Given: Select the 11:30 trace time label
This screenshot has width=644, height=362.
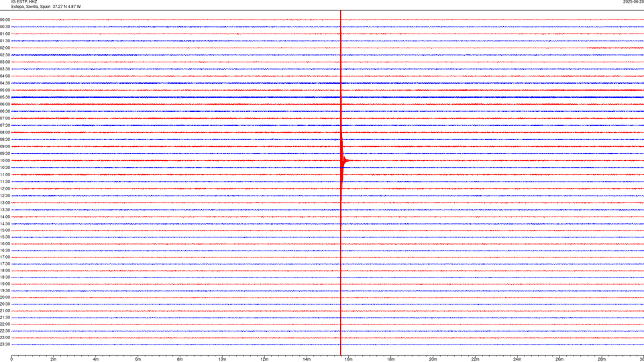Looking at the screenshot, I should [5, 182].
